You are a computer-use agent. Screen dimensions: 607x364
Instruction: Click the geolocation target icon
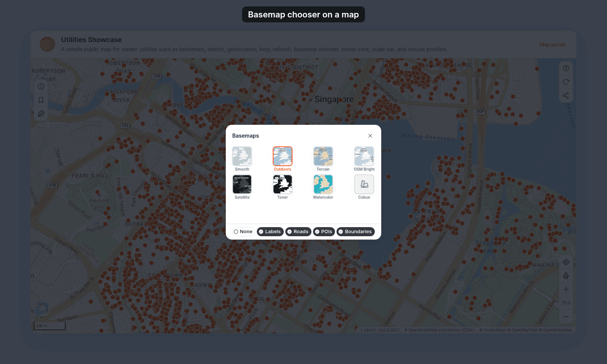566,262
